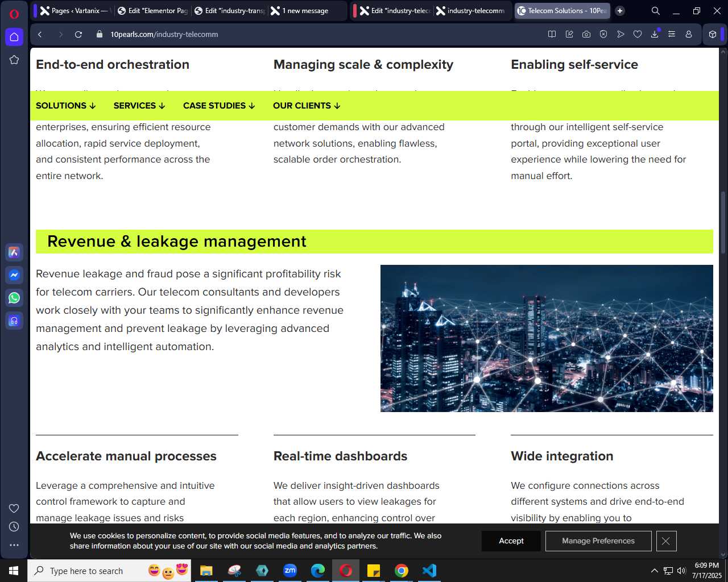Image resolution: width=728 pixels, height=582 pixels.
Task: Open Sticky Notes from taskbar
Action: (x=374, y=571)
